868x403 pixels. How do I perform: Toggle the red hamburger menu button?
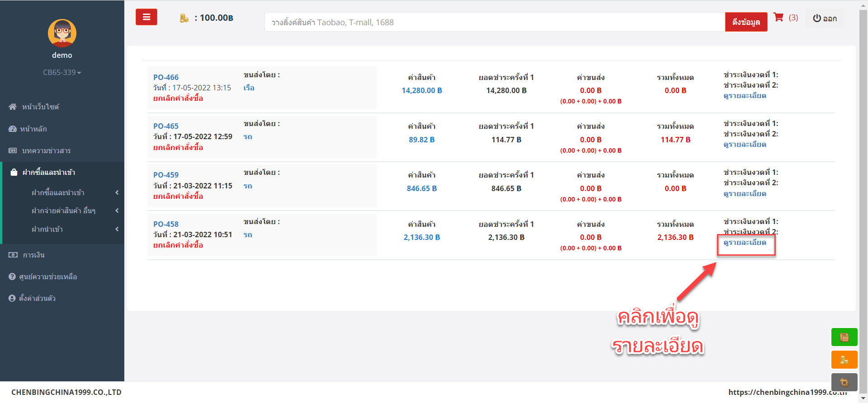click(146, 17)
